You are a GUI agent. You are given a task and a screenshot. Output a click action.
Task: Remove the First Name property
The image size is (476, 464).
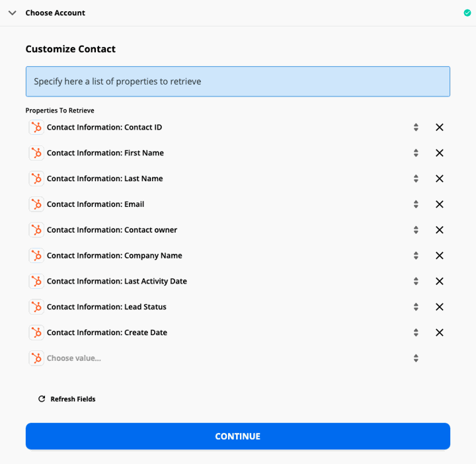(439, 153)
